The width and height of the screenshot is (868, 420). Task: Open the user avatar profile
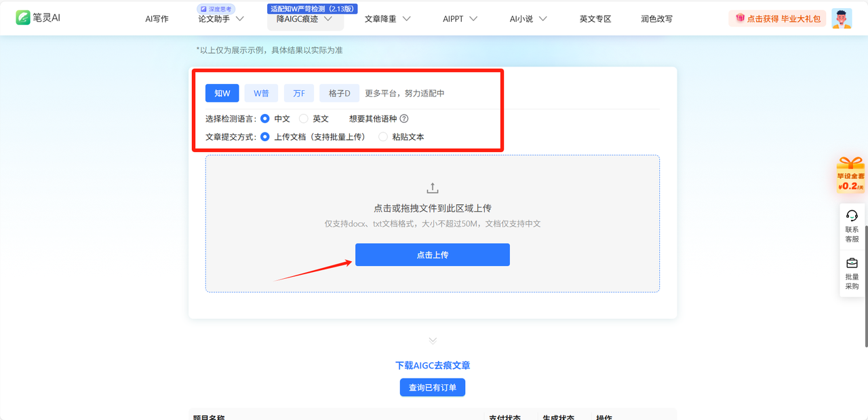[842, 18]
